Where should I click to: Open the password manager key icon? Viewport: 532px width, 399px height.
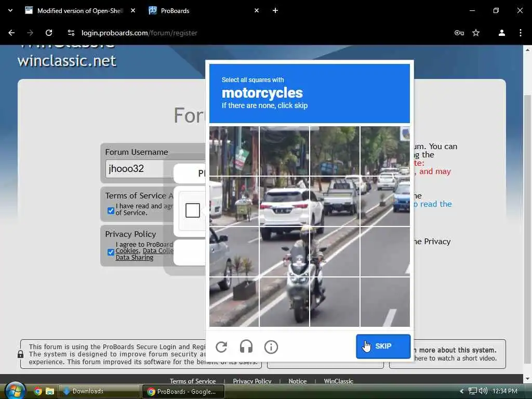coord(459,33)
